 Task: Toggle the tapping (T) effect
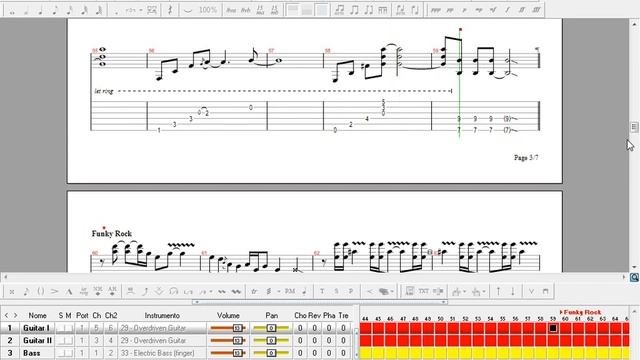[322, 291]
